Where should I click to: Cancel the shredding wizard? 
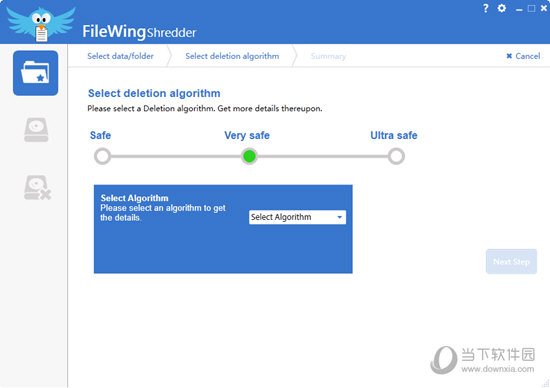click(x=523, y=56)
